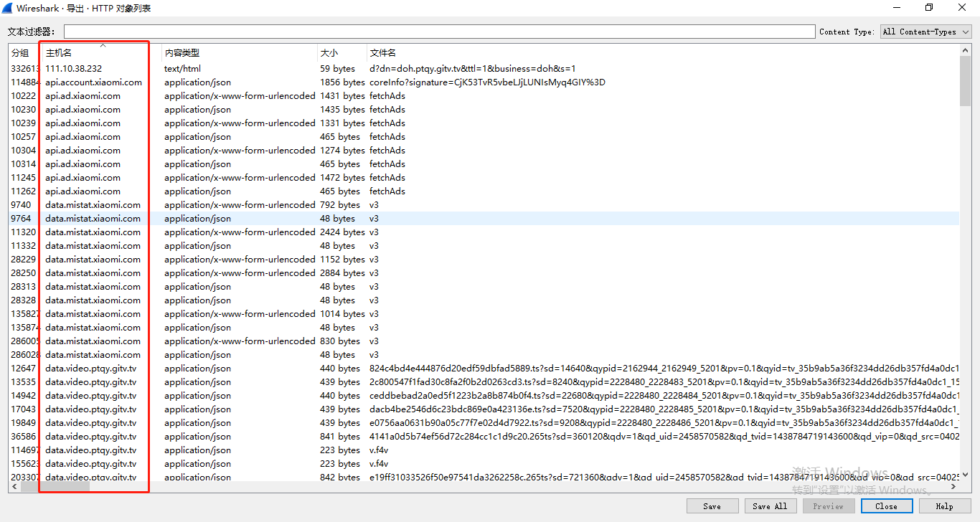Select packet number 9764
This screenshot has width=980, height=522.
tap(22, 219)
